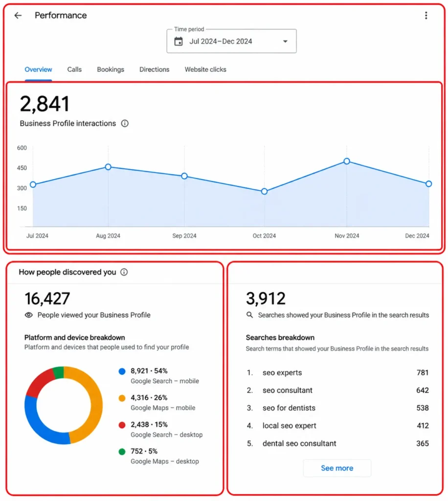The width and height of the screenshot is (448, 501).
Task: Select the 'local seo expert' search term
Action: coord(290,426)
